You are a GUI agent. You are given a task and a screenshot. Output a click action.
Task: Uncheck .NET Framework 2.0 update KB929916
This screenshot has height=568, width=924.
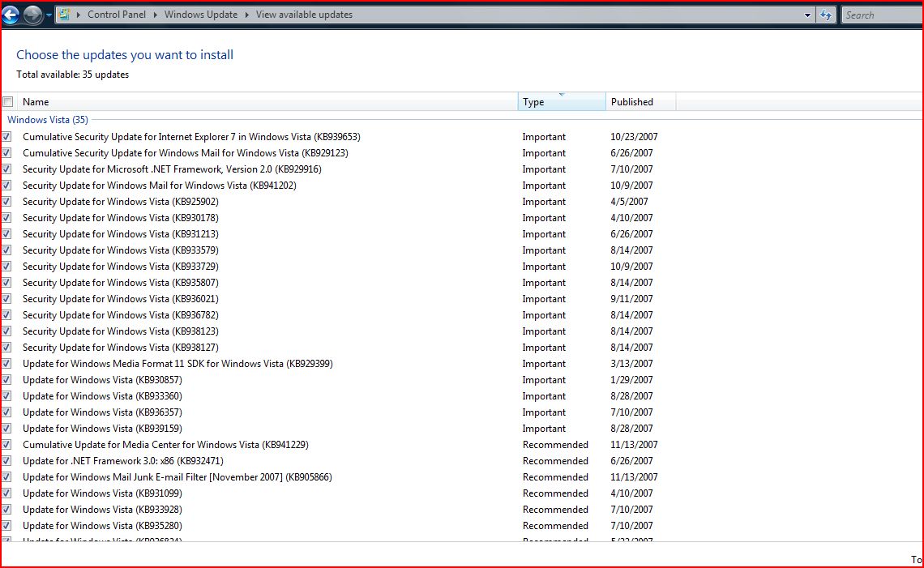tap(6, 169)
